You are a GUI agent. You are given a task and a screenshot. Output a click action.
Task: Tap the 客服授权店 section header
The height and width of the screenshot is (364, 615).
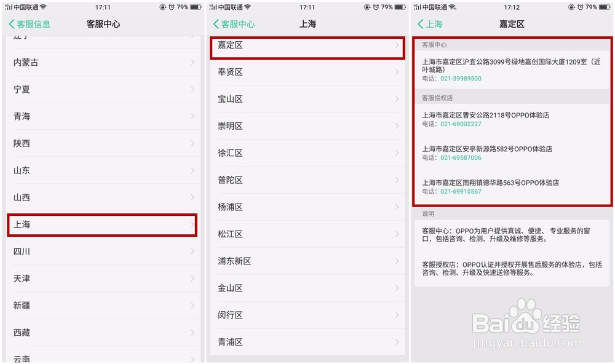[438, 97]
